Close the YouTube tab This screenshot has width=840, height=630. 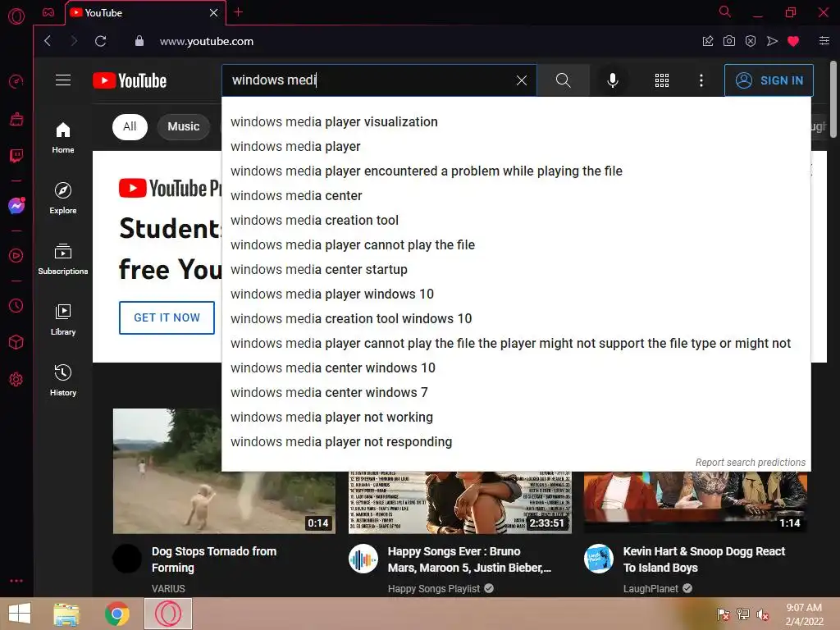click(214, 12)
